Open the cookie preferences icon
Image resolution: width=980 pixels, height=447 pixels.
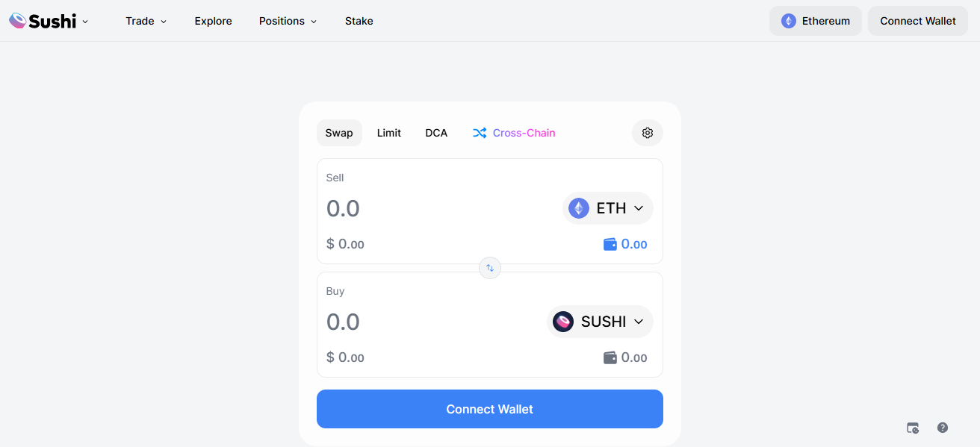tap(913, 428)
